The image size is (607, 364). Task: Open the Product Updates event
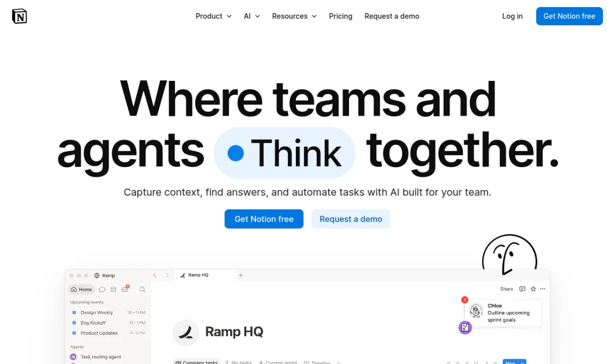click(109, 333)
